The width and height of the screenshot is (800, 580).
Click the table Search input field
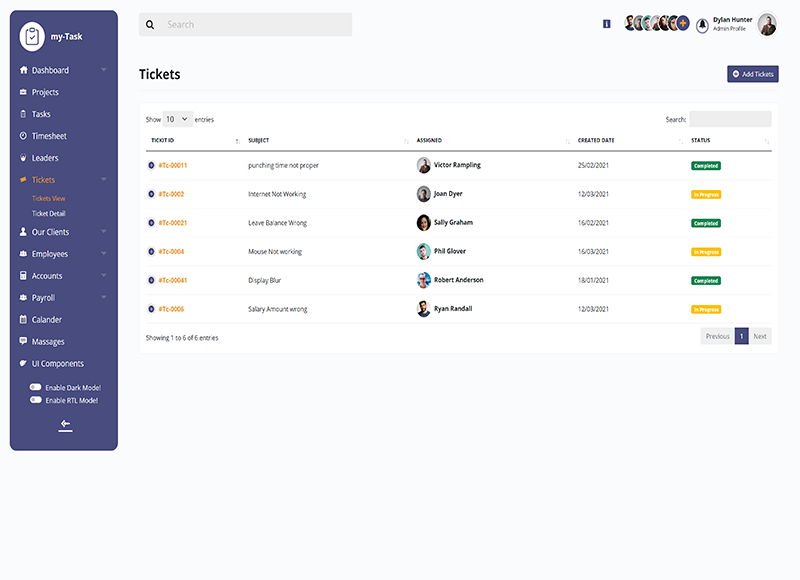pyautogui.click(x=730, y=119)
